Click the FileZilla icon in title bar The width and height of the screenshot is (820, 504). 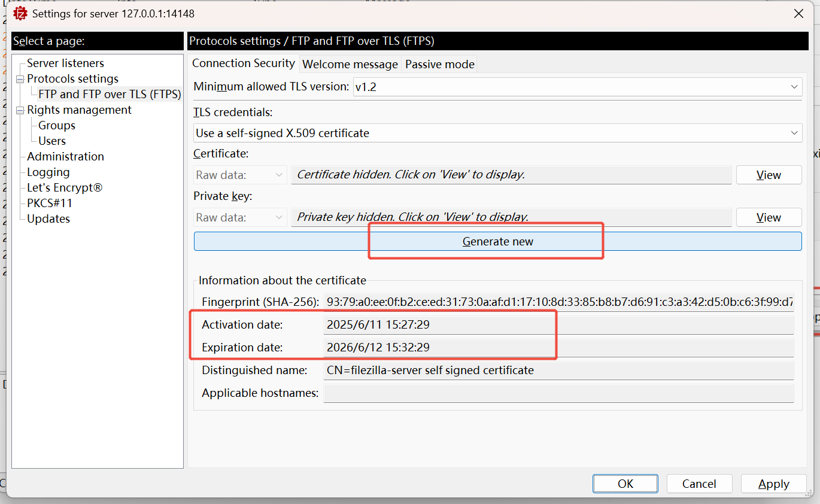(x=20, y=13)
